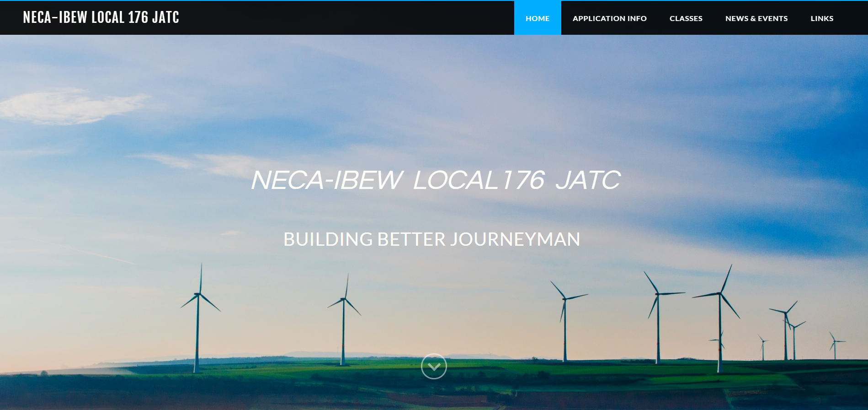The image size is (868, 410).
Task: Click the Building Better Journeyman tagline
Action: (x=432, y=239)
